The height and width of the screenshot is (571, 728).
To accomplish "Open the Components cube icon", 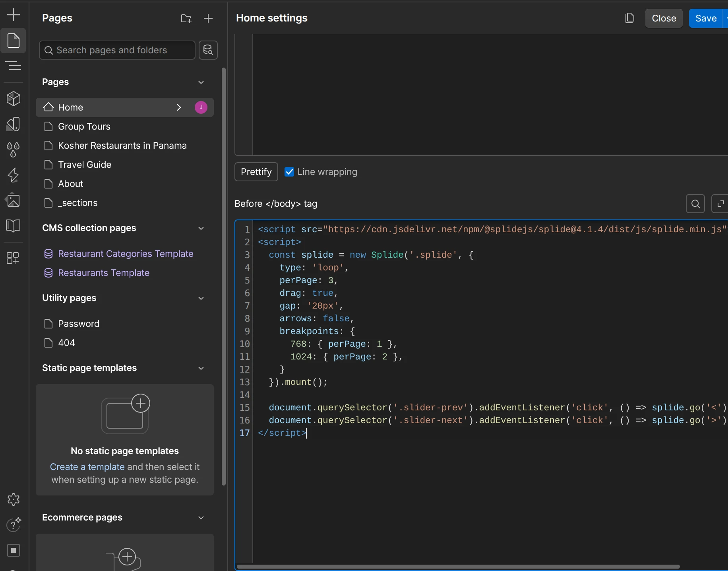I will click(14, 99).
